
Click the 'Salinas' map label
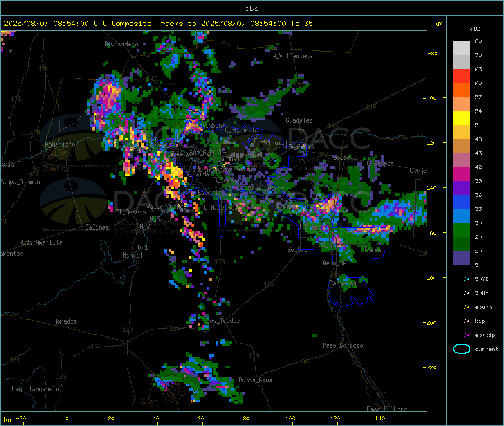97,227
